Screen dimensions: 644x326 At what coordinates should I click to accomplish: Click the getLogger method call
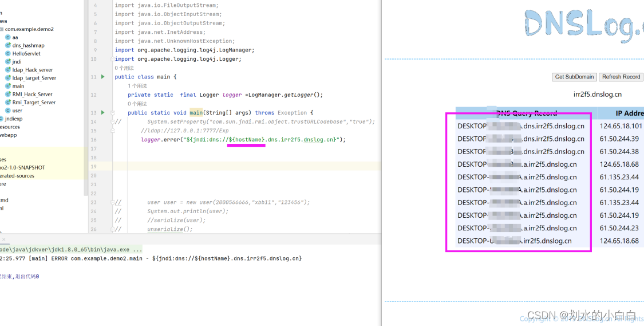[x=300, y=95]
